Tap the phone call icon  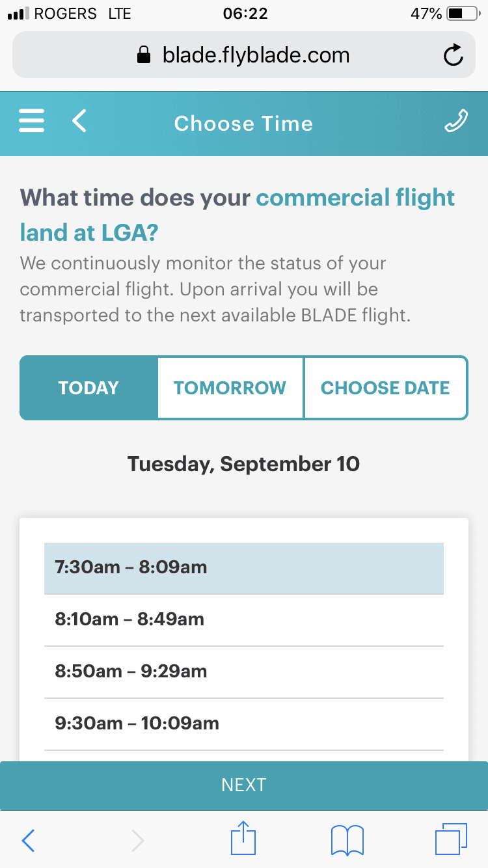455,122
